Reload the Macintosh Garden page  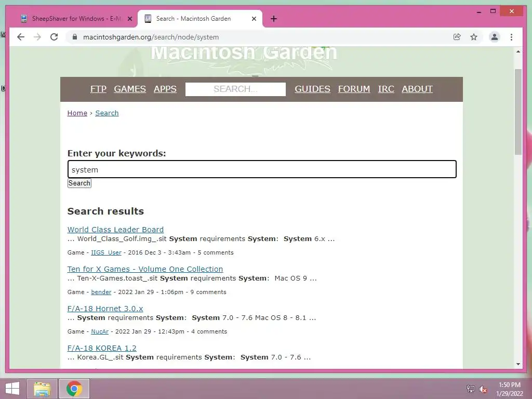click(x=54, y=37)
